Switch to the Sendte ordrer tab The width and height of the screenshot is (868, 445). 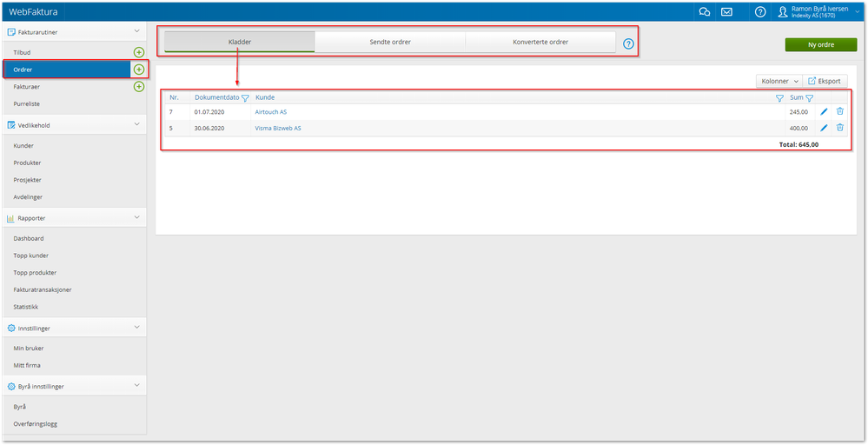point(390,42)
